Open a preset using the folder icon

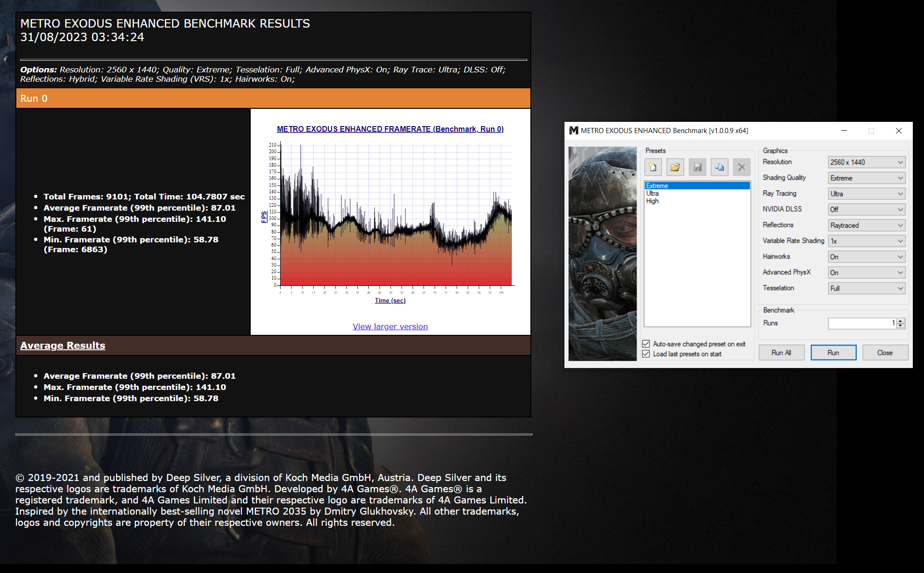pos(675,167)
